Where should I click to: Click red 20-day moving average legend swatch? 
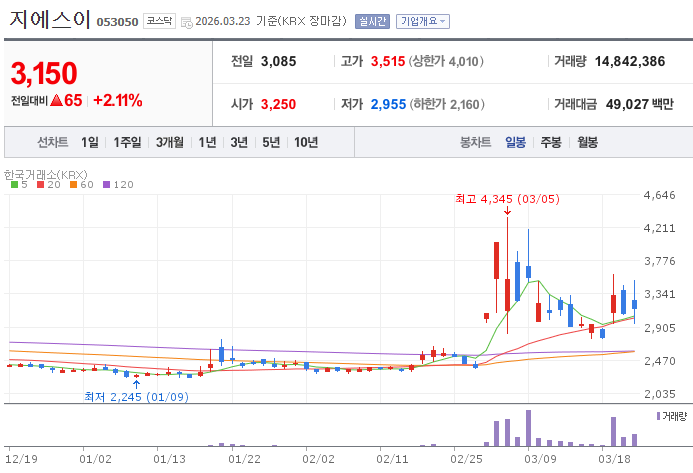click(x=41, y=185)
